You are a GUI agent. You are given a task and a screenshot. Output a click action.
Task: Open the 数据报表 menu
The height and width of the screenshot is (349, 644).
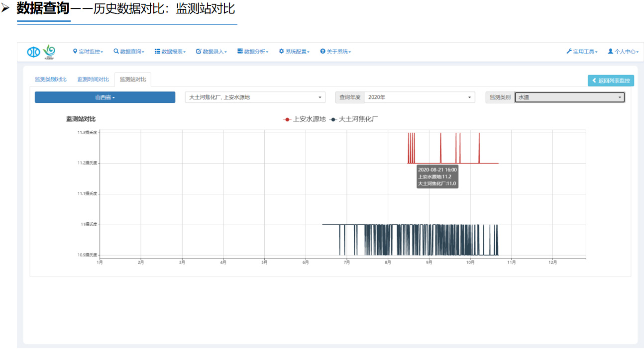(x=170, y=52)
